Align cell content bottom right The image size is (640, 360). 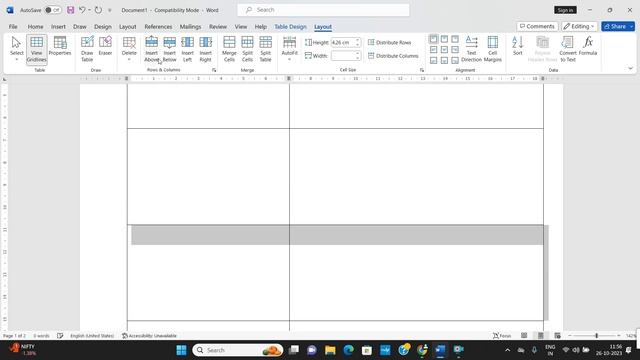[x=455, y=60]
